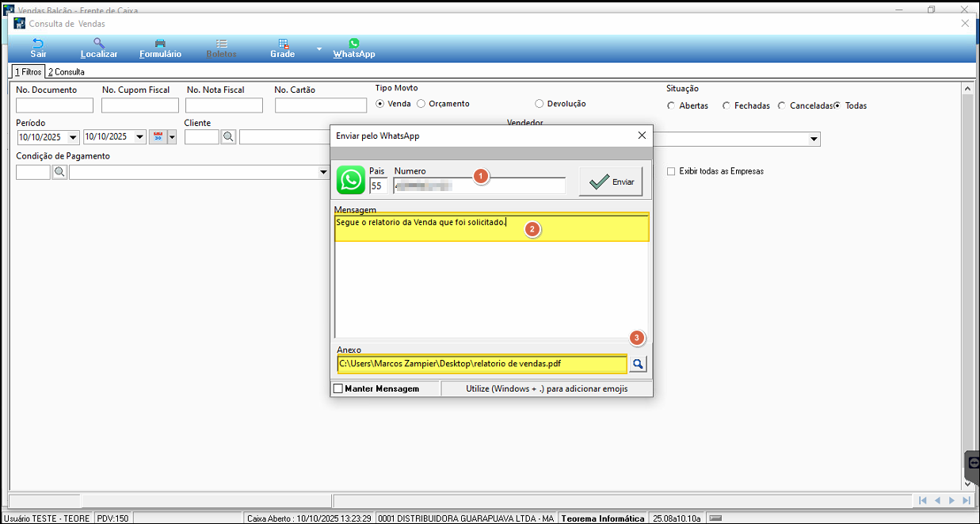The height and width of the screenshot is (524, 980).
Task: Select the Fechadas situation option
Action: point(726,105)
